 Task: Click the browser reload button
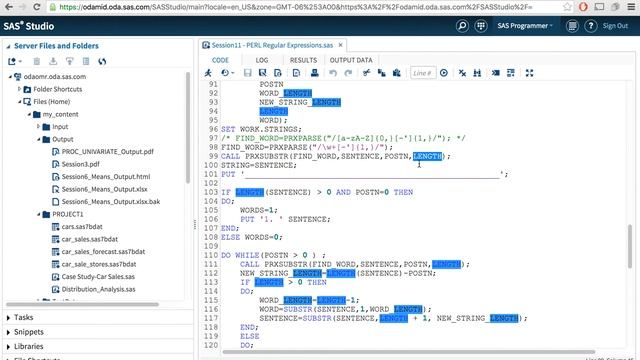pos(36,7)
